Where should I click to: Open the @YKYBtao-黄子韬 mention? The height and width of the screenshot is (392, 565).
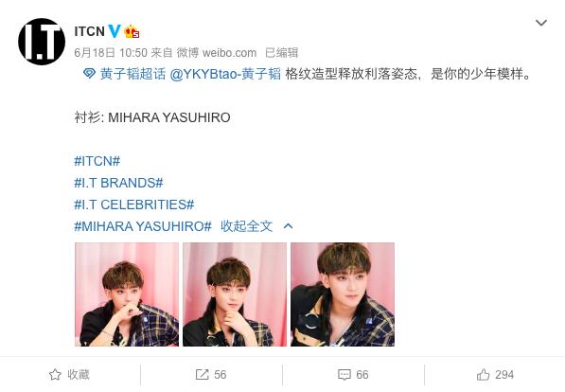225,74
